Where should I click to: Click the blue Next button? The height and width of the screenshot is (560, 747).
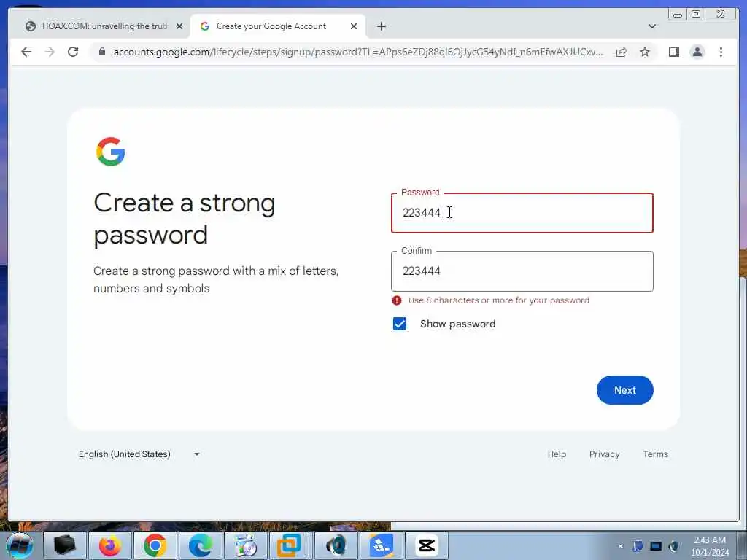coord(624,390)
